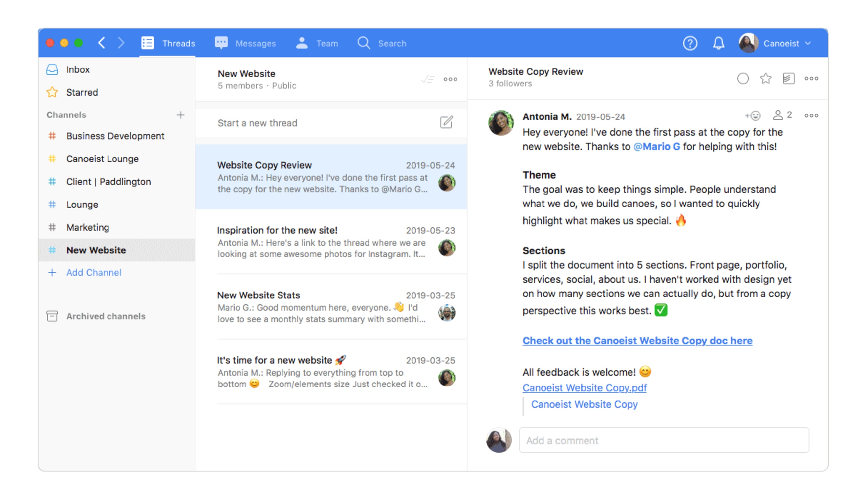Open the thread todo/task icon in Website Copy Review

click(789, 79)
